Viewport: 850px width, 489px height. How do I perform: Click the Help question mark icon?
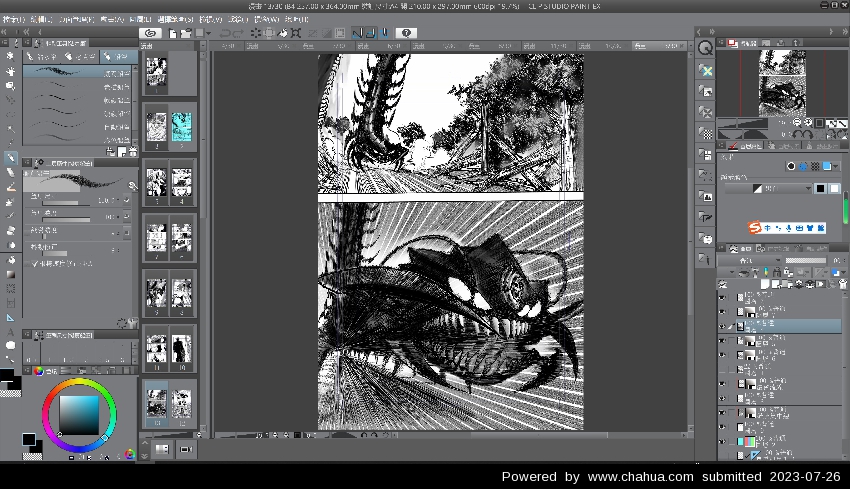pos(406,33)
